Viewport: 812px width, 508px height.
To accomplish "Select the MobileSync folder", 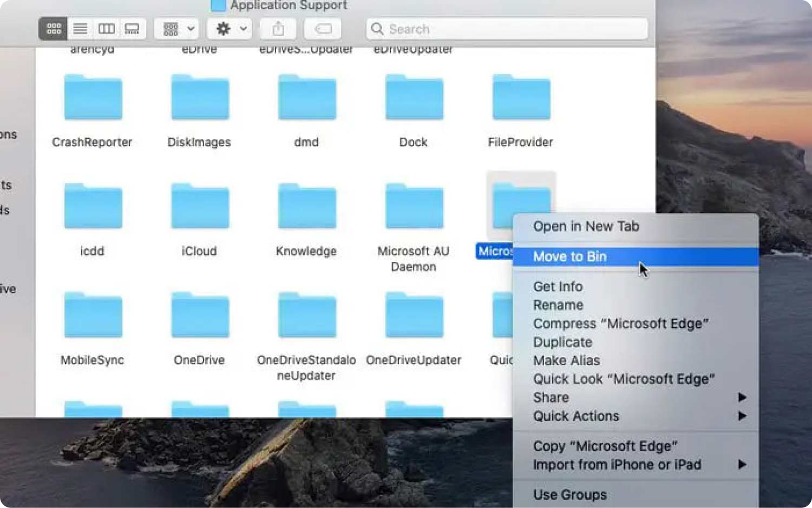I will tap(93, 315).
